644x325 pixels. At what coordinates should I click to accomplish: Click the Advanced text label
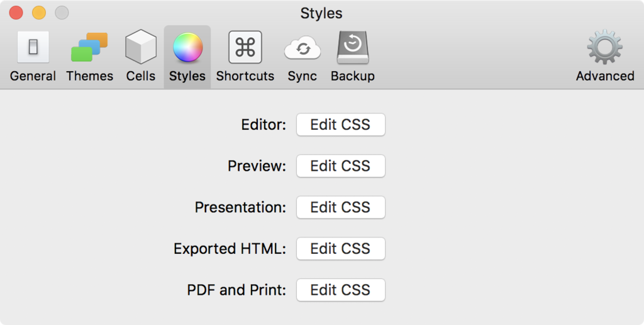coord(604,76)
